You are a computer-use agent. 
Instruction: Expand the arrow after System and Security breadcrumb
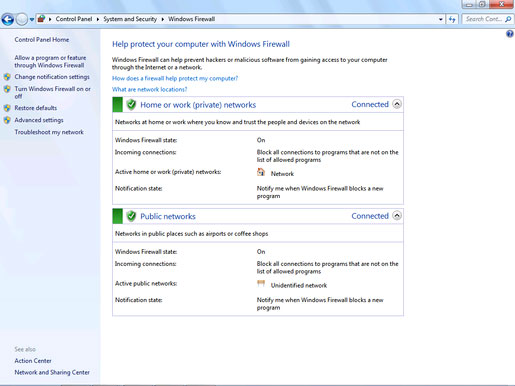[163, 19]
